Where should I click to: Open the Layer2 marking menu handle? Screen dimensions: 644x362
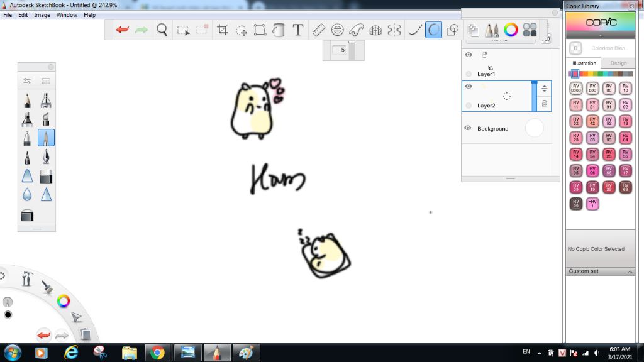coord(507,96)
